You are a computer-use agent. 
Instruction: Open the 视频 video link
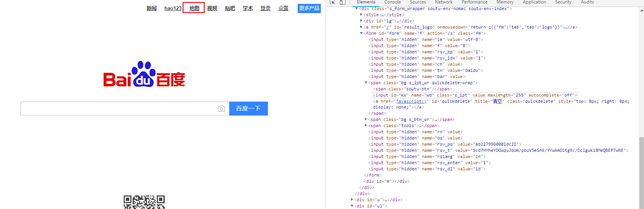click(212, 8)
